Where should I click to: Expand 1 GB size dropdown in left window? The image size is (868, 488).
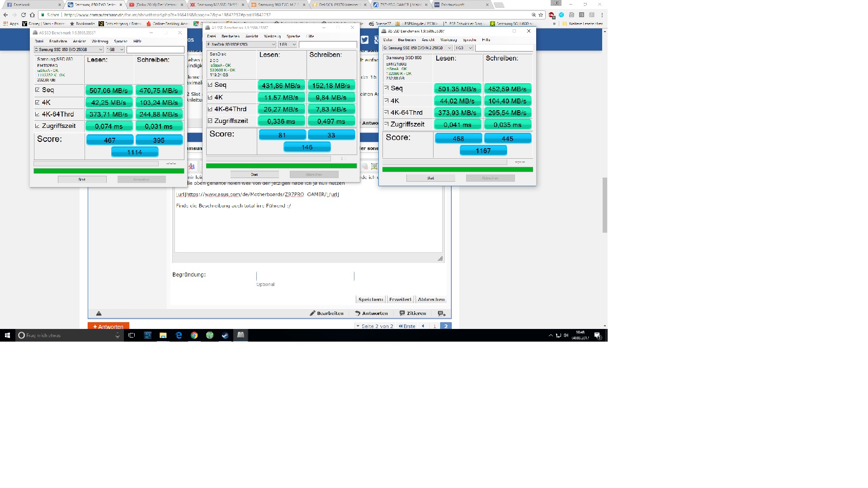click(115, 50)
